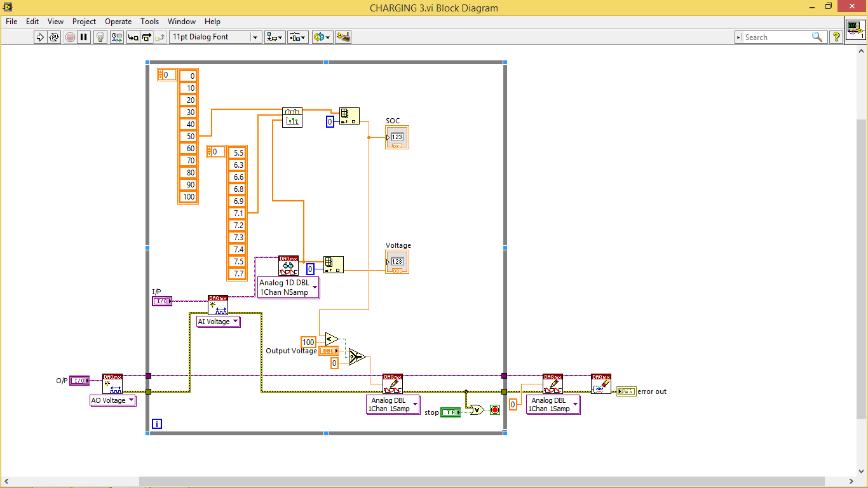The width and height of the screenshot is (868, 488).
Task: Click array element value 5.5
Action: 238,152
